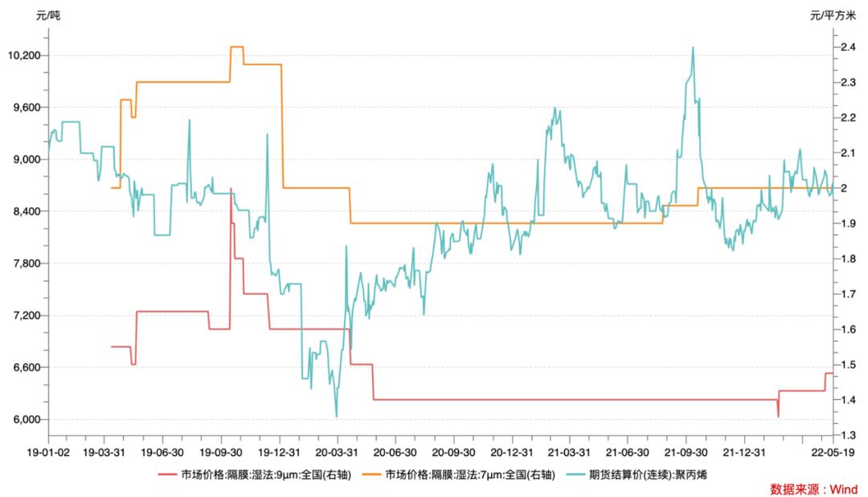The height and width of the screenshot is (497, 868).
Task: Toggle the orange 7μm separator legend entry
Action: [458, 475]
